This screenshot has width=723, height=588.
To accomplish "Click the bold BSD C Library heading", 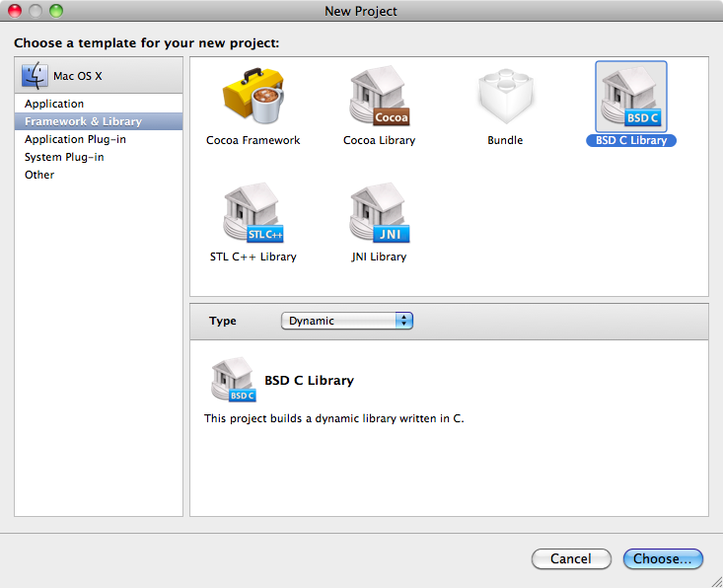I will pyautogui.click(x=309, y=381).
